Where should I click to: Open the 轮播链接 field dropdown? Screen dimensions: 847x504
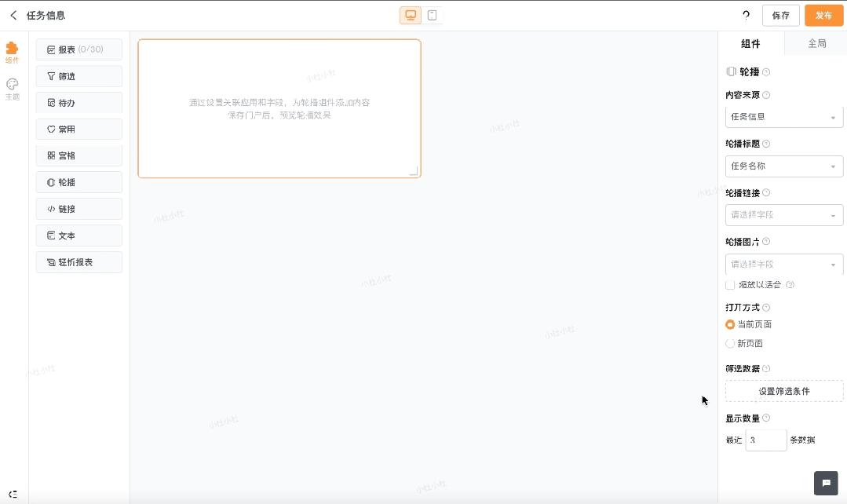(x=783, y=214)
